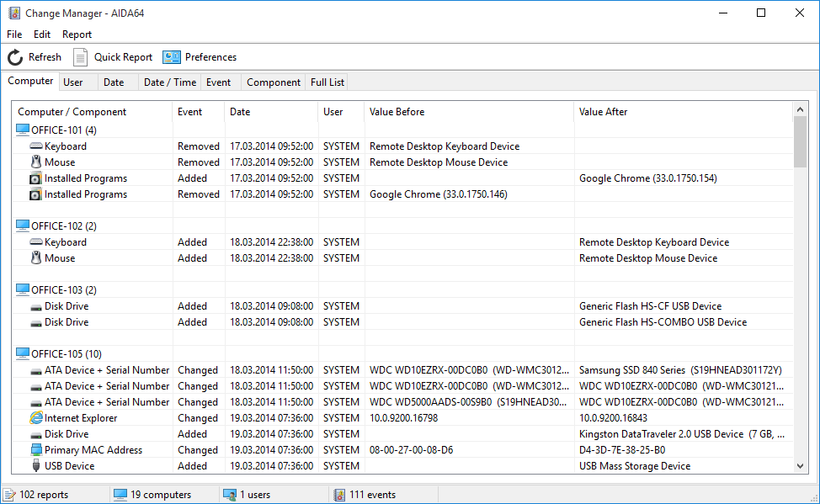Click '10.0.9200.16798' version value
820x504 pixels.
click(x=404, y=417)
